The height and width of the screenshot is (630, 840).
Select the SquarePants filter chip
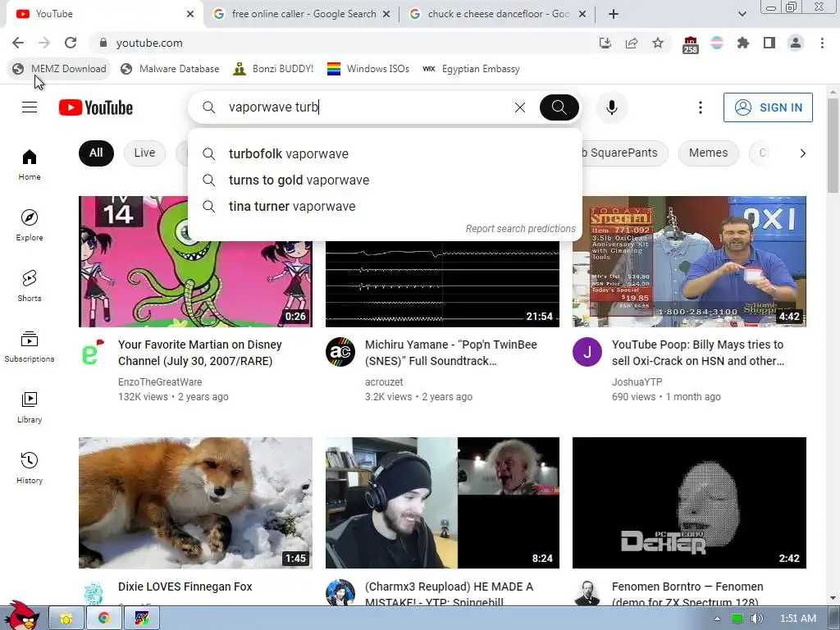pyautogui.click(x=623, y=153)
